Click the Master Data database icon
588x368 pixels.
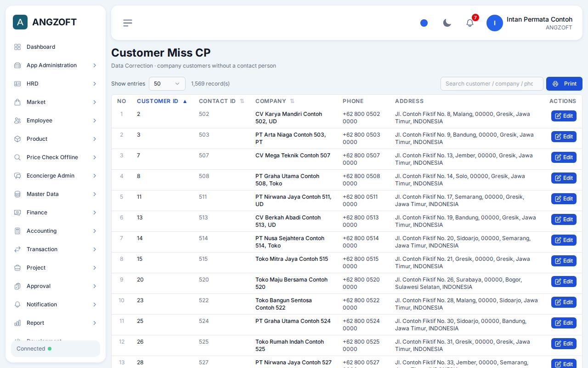coord(17,194)
